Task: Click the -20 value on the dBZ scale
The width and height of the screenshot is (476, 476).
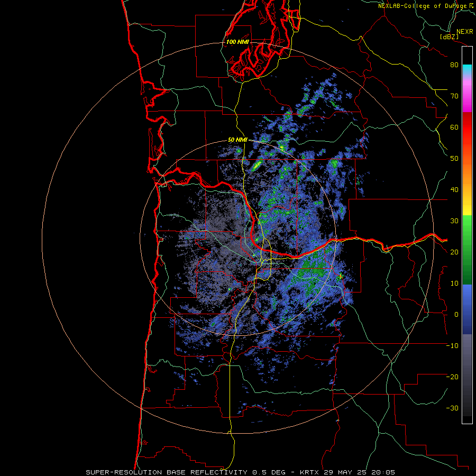Action: click(452, 377)
